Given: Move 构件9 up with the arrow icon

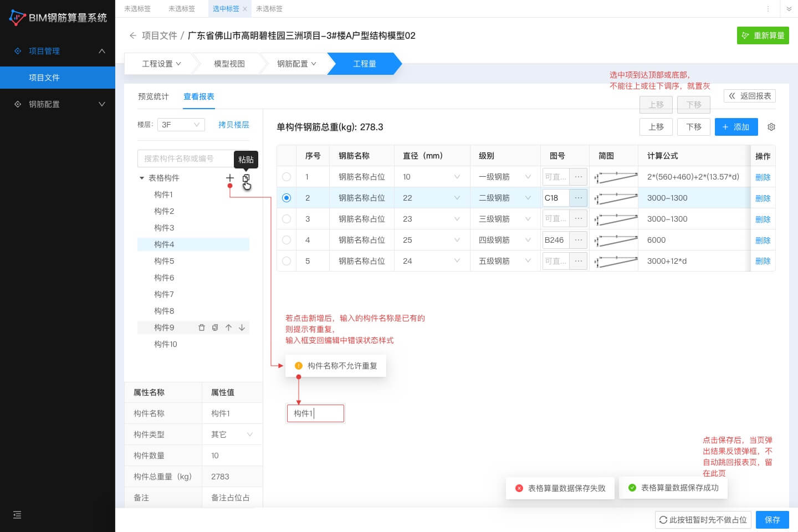Looking at the screenshot, I should pyautogui.click(x=228, y=328).
